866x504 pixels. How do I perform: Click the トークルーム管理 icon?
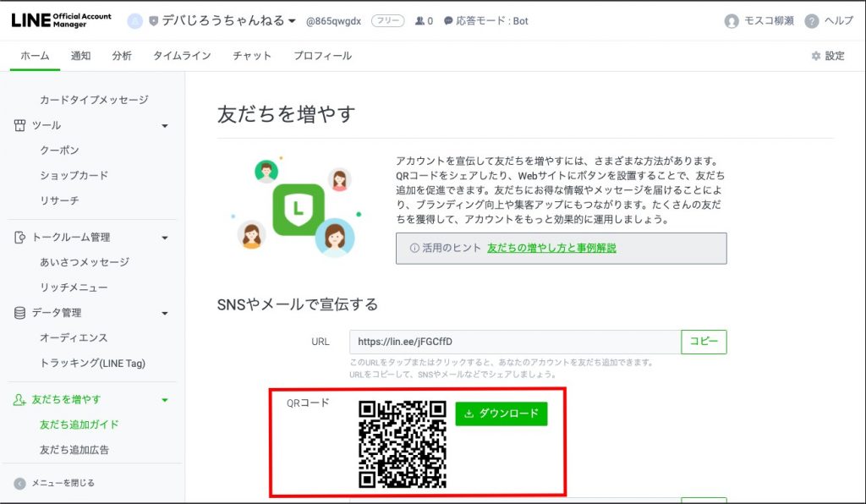point(20,238)
